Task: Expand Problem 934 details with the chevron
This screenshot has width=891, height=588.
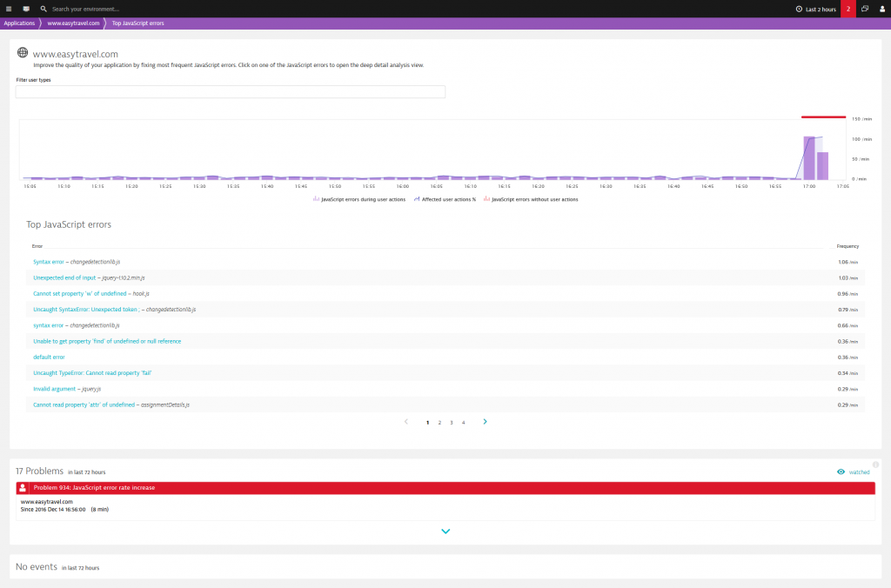Action: (x=445, y=531)
